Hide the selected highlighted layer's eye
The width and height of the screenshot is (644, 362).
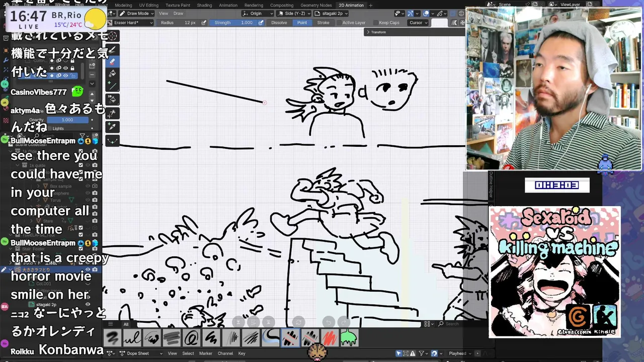pyautogui.click(x=65, y=75)
